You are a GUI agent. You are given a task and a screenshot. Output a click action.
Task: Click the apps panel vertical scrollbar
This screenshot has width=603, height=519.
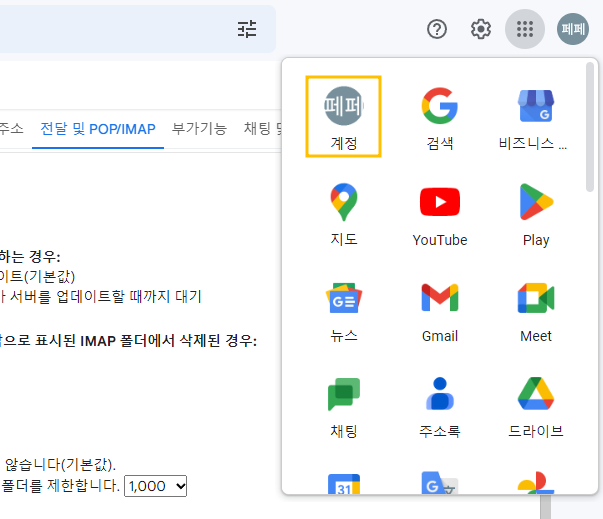pyautogui.click(x=590, y=127)
